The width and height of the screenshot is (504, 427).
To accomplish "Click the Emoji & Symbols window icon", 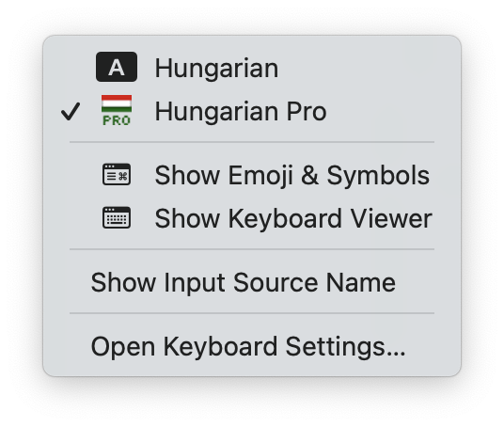I will tap(117, 174).
